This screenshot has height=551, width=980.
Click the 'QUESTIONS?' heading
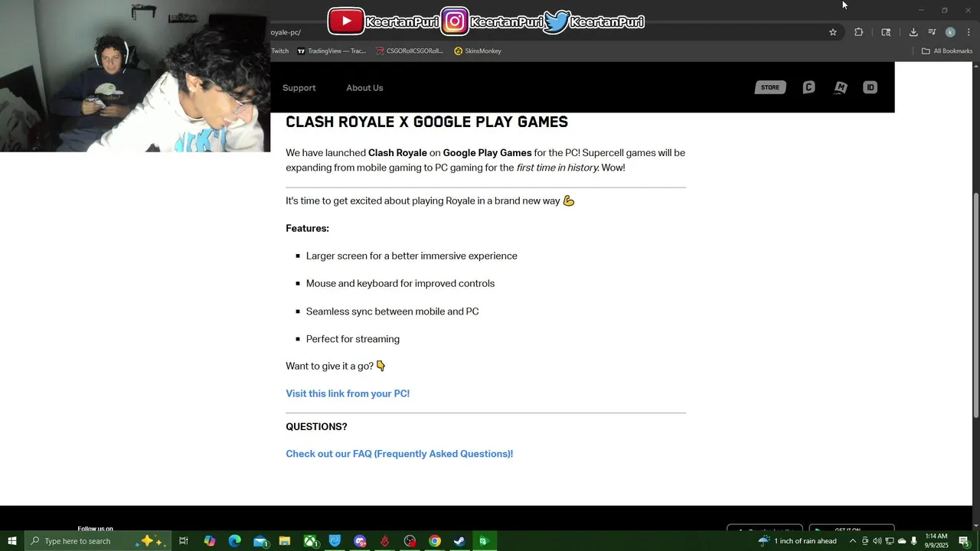pyautogui.click(x=316, y=427)
